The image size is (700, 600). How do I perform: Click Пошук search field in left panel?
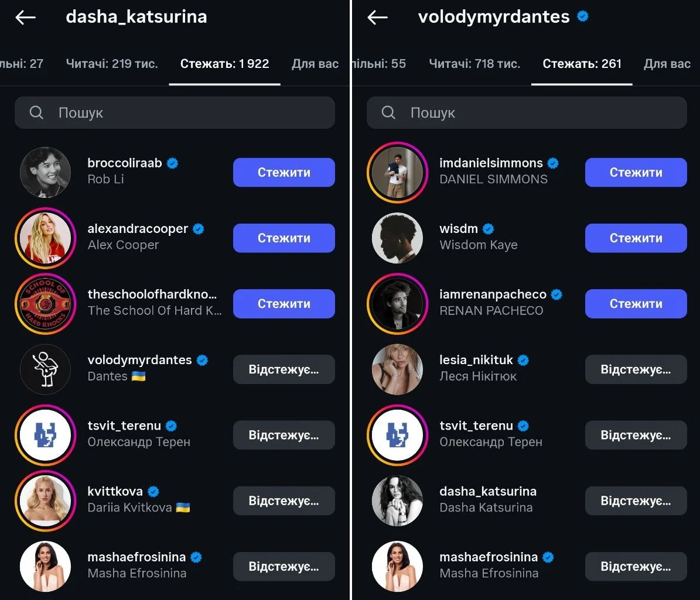tap(187, 112)
